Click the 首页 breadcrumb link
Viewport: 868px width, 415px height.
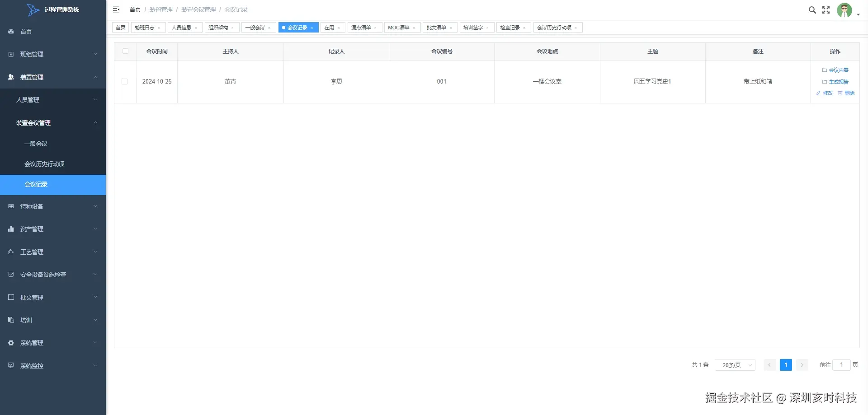coord(135,9)
